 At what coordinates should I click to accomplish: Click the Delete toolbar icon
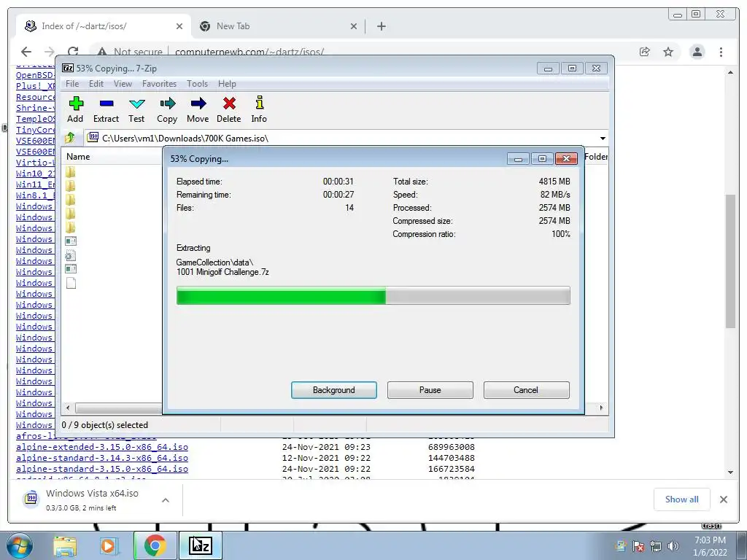pos(228,109)
